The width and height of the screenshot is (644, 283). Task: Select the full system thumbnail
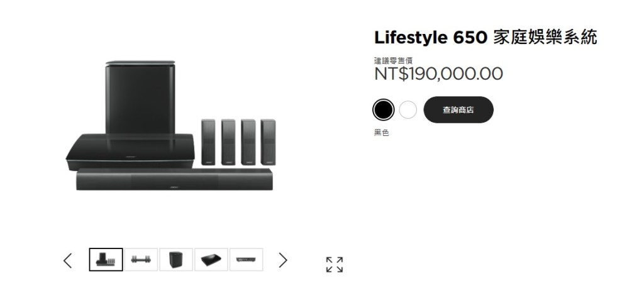(106, 260)
